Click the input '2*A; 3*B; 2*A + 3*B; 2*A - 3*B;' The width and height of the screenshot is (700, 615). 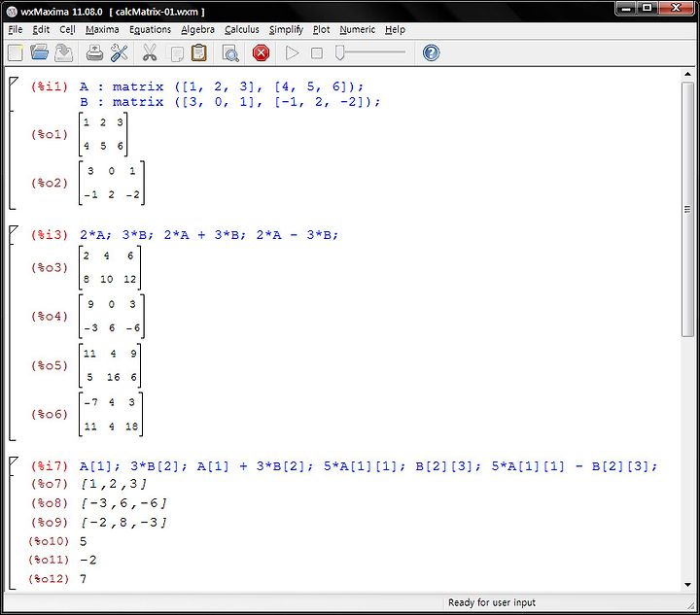click(209, 235)
